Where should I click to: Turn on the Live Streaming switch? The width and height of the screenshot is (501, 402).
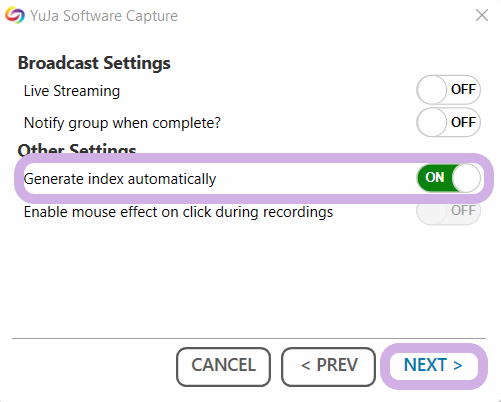448,90
